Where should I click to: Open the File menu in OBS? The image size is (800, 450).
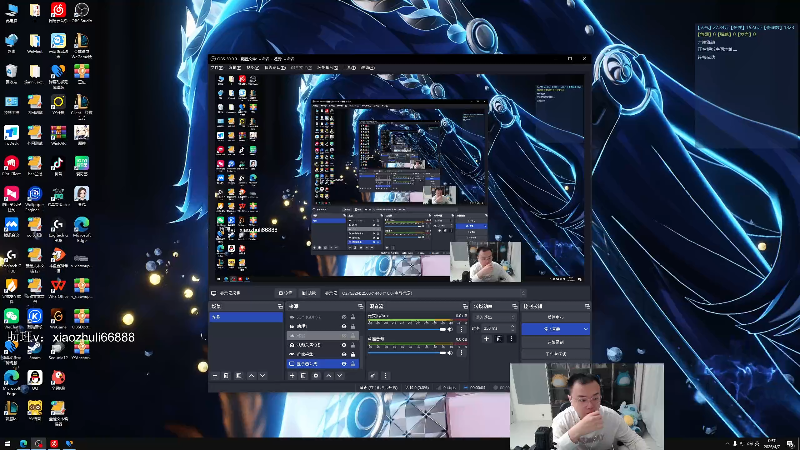pyautogui.click(x=217, y=68)
